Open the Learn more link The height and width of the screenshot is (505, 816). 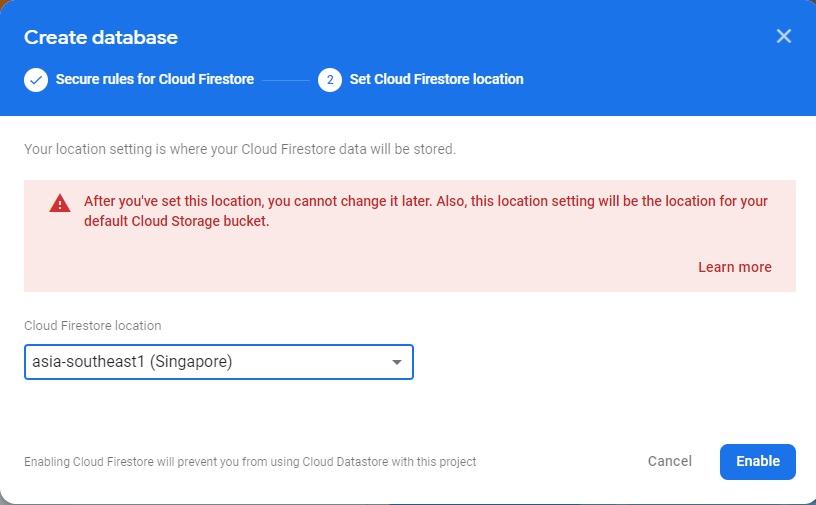(x=734, y=267)
